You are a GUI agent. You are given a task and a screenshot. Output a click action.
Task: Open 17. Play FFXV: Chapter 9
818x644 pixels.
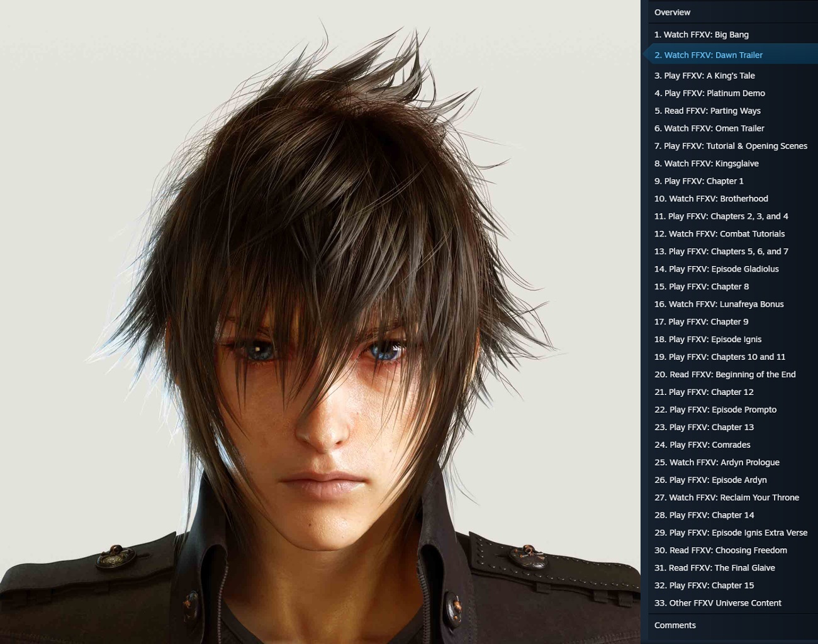[x=701, y=322]
